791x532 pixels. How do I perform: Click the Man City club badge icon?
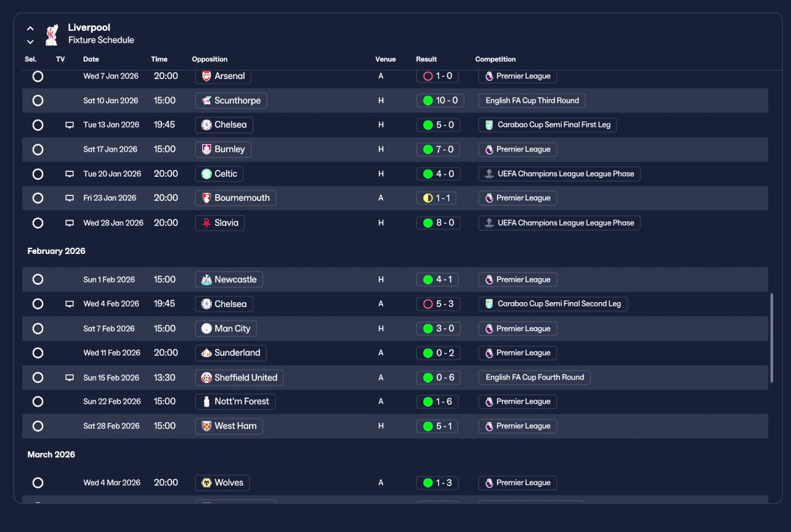click(x=206, y=329)
